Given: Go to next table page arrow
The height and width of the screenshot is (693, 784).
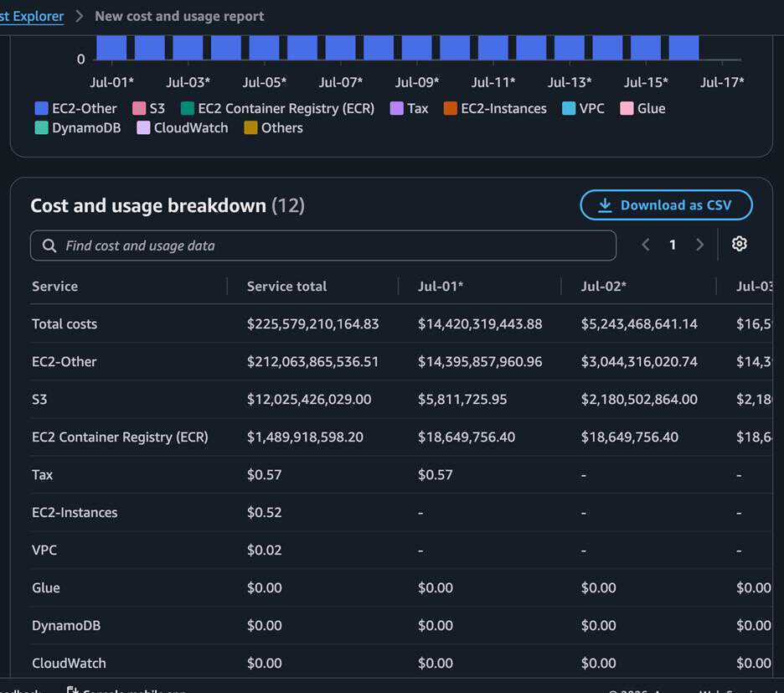Looking at the screenshot, I should (699, 245).
